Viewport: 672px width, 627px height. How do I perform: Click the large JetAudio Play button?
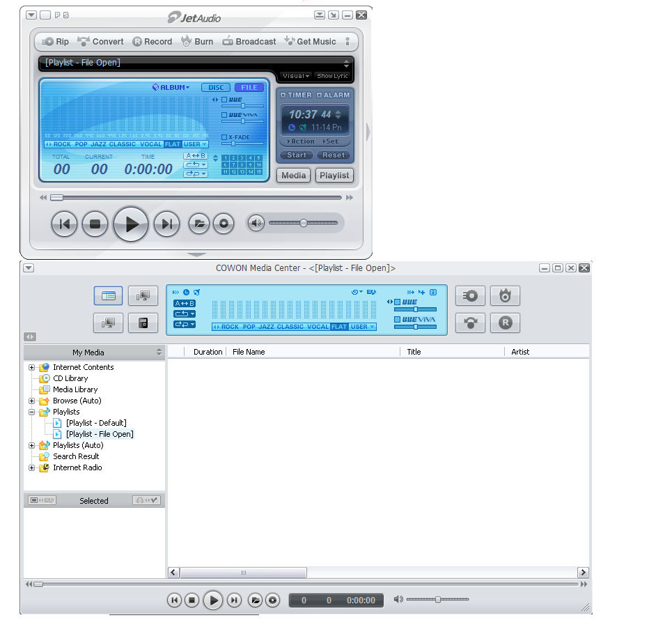pos(131,224)
